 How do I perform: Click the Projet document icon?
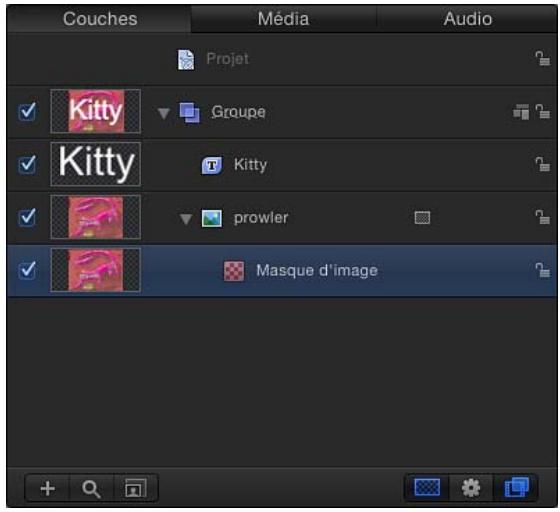point(186,59)
